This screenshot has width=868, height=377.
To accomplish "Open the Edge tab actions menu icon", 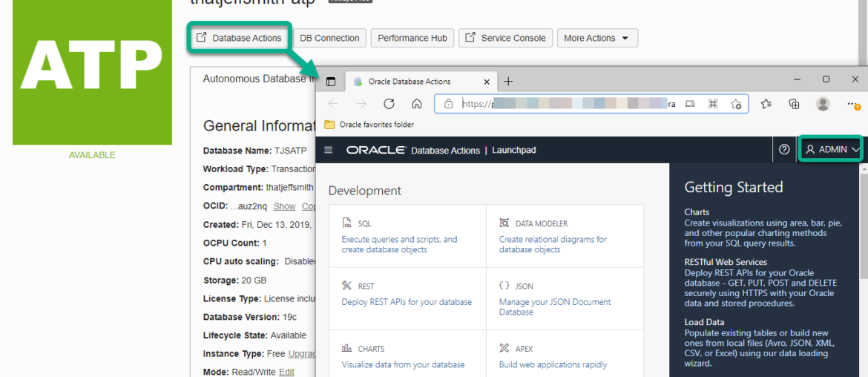I will [x=330, y=82].
